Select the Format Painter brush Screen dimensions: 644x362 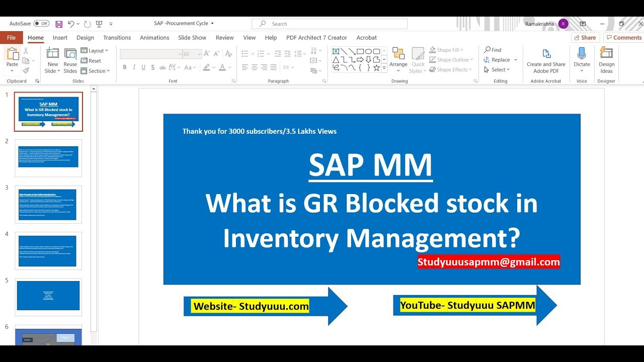point(26,71)
